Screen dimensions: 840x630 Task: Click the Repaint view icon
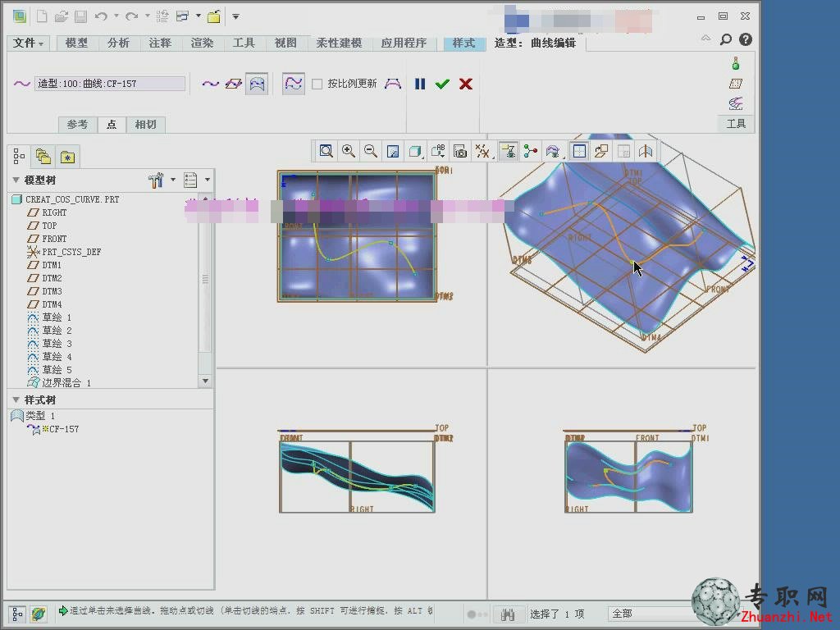(x=393, y=151)
